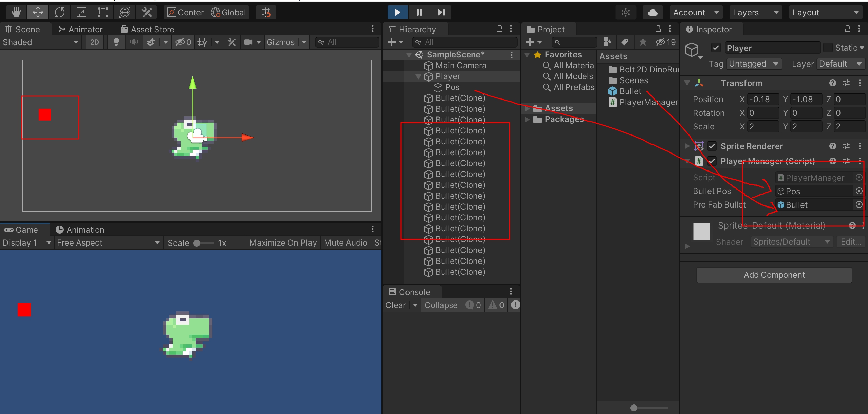Open Collab sun icon in top bar
Viewport: 868px width, 414px height.
tap(625, 13)
